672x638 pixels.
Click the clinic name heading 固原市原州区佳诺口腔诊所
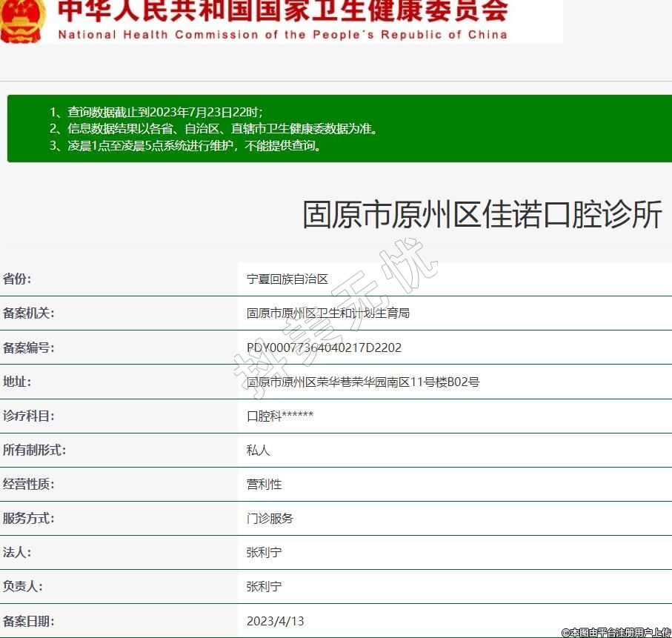pos(482,215)
